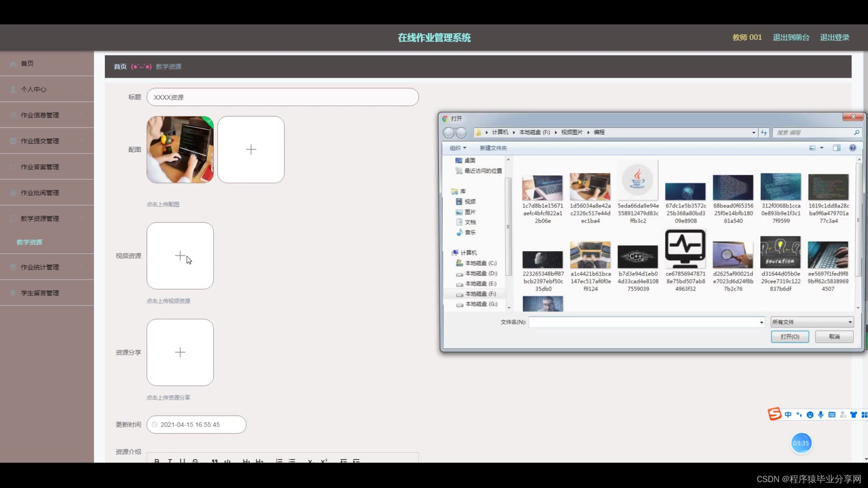Click the refresh icon beside the address bar
Screen dimensions: 868x488
[x=764, y=132]
